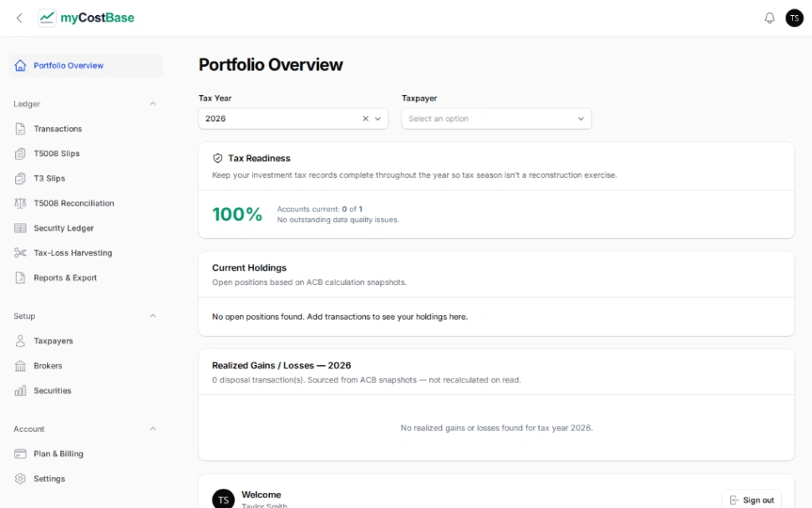Click the back arrow icon
812x508 pixels.
coord(19,18)
